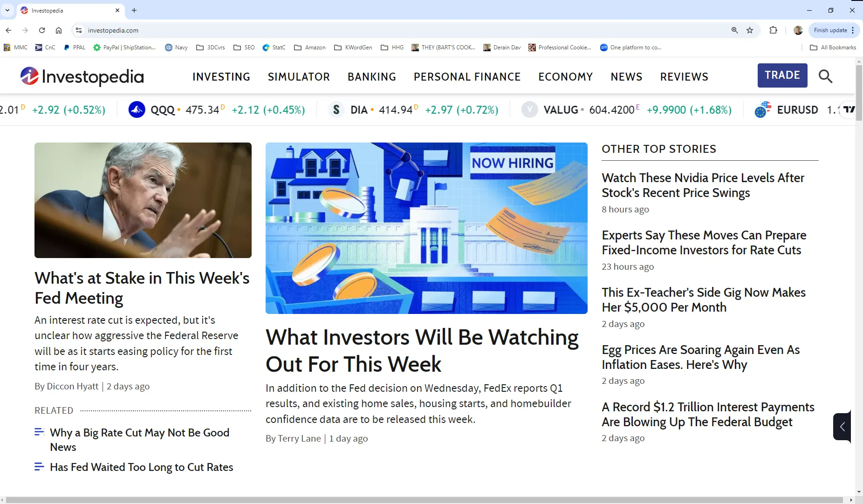The image size is (863, 504).
Task: Open the Fed Meeting headline
Action: (x=142, y=288)
